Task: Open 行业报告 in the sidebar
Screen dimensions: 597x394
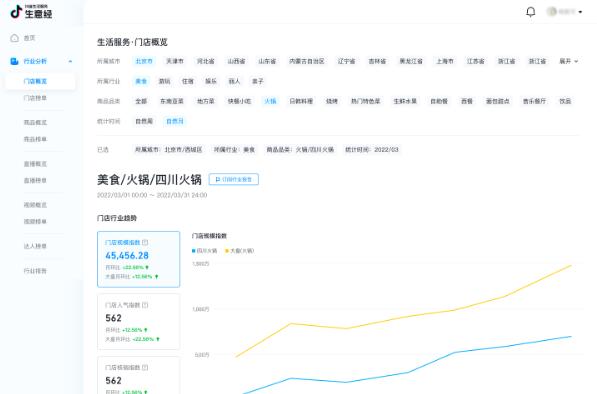Action: (35, 271)
